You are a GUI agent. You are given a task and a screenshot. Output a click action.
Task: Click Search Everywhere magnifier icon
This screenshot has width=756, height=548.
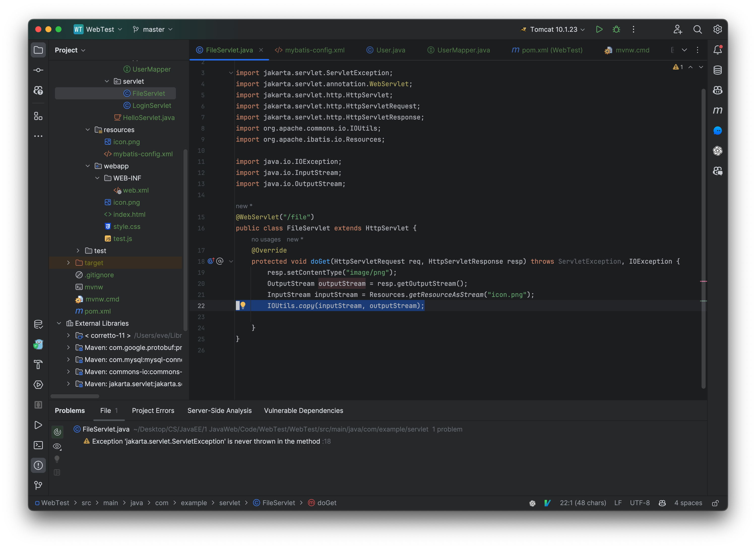point(697,29)
